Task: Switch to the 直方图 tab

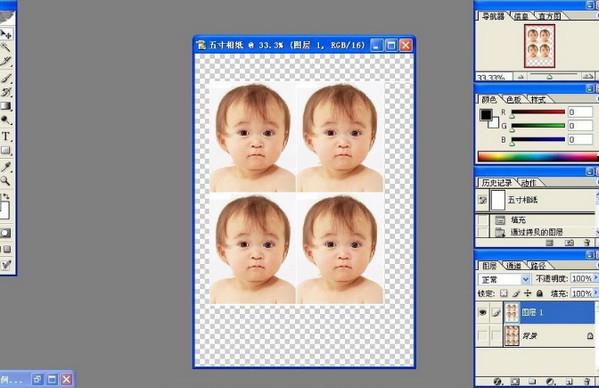Action: coord(549,16)
